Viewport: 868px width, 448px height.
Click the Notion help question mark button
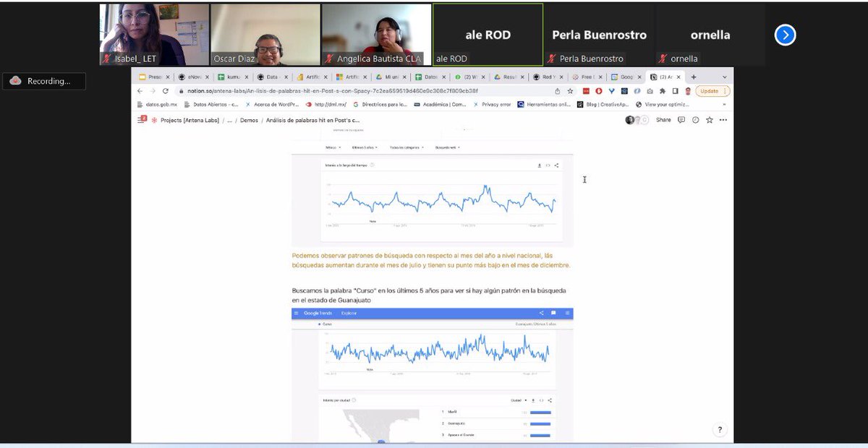[720, 429]
